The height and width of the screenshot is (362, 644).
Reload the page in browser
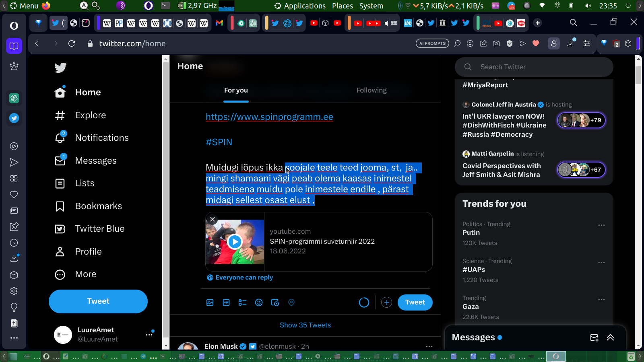coord(72,43)
